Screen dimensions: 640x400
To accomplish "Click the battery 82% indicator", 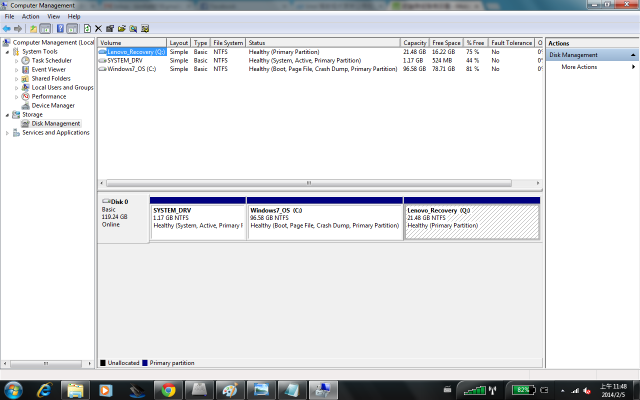I will pyautogui.click(x=524, y=390).
